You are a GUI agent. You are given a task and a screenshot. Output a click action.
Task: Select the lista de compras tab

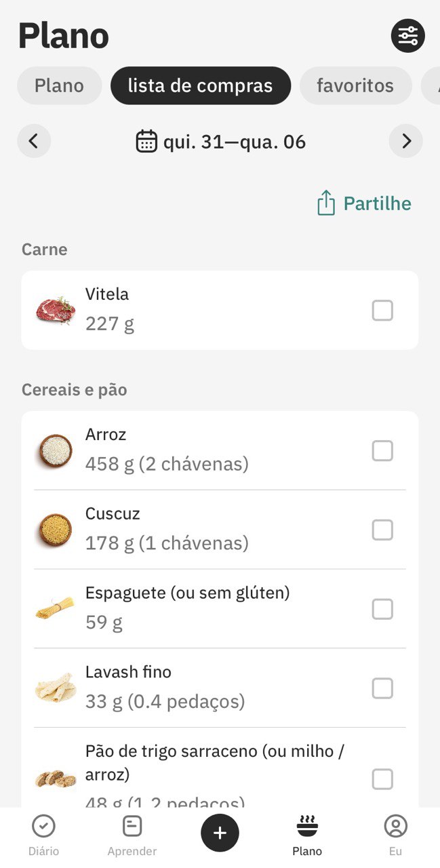(x=201, y=85)
